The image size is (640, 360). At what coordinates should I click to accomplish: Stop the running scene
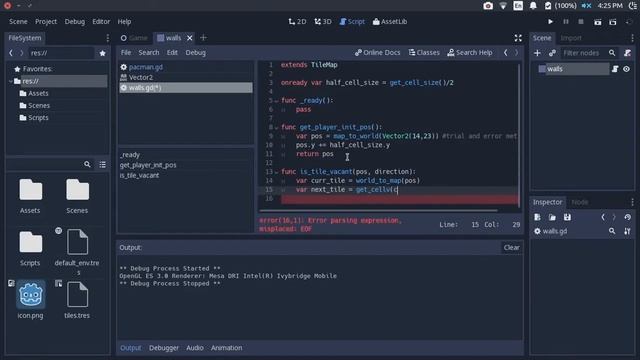pos(581,22)
